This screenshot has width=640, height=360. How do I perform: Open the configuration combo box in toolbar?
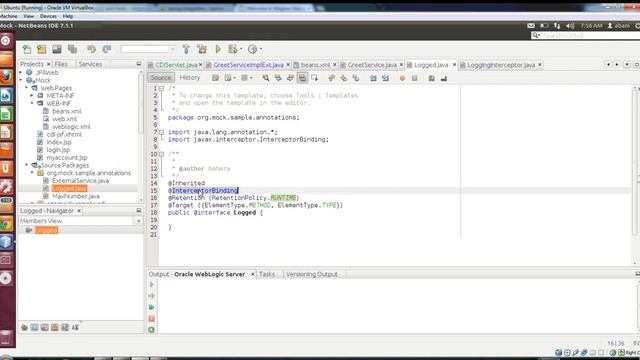tap(148, 49)
